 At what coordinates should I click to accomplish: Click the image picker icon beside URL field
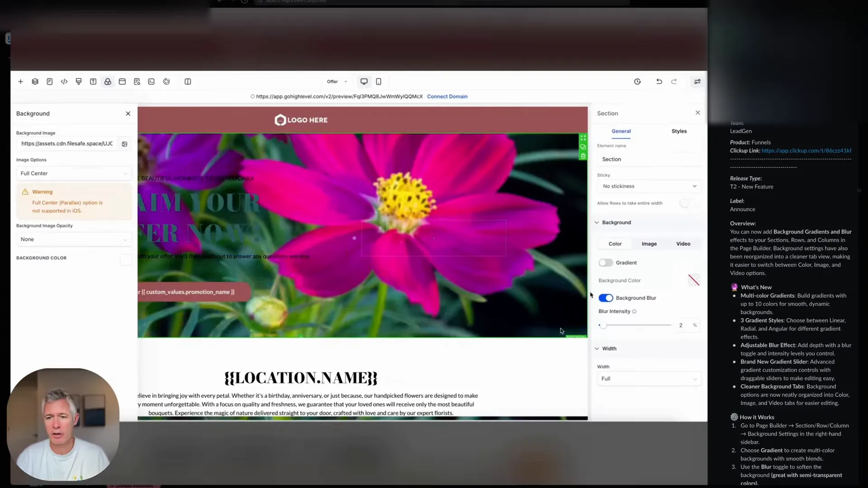[x=125, y=144]
